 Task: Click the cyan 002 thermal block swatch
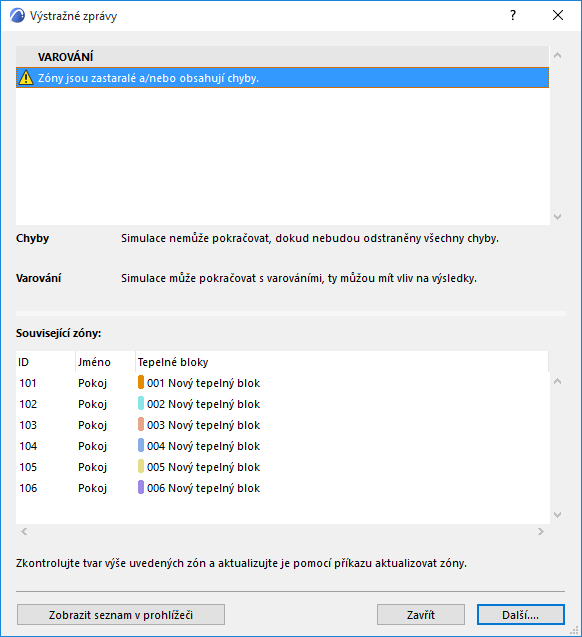[141, 403]
